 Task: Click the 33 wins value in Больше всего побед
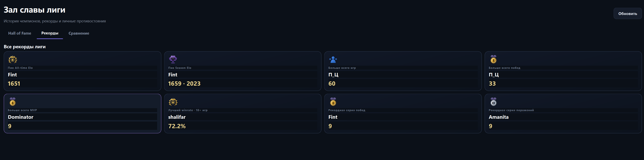coord(492,83)
